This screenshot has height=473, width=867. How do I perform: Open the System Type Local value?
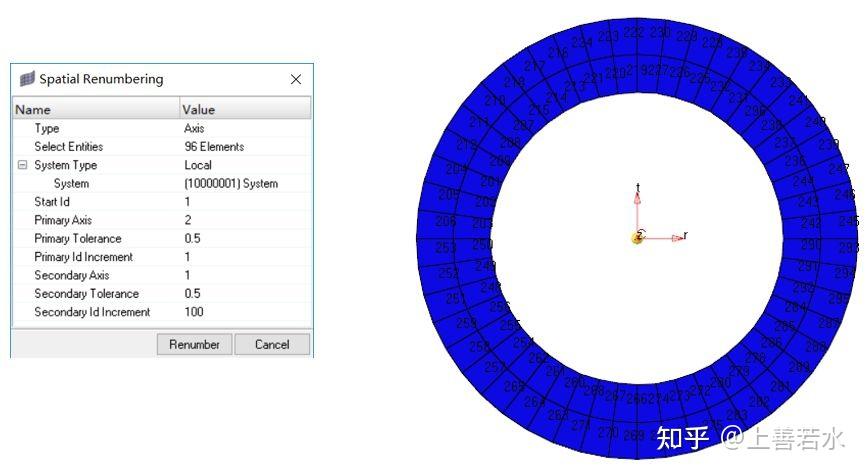pyautogui.click(x=246, y=165)
